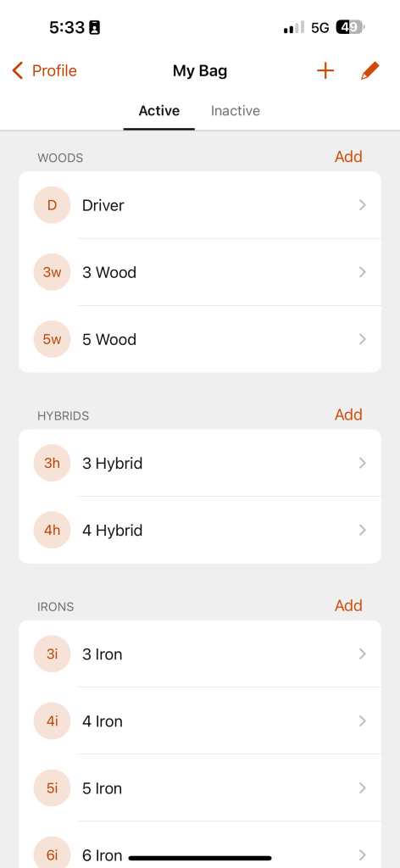Viewport: 400px width, 868px height.
Task: Tap Add next to the Irons header
Action: 348,605
